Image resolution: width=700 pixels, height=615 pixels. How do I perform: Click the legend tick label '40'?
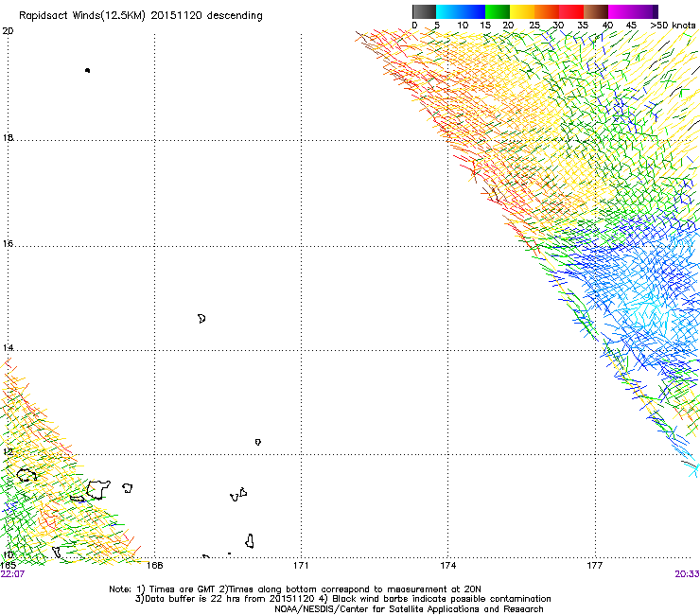(x=607, y=26)
